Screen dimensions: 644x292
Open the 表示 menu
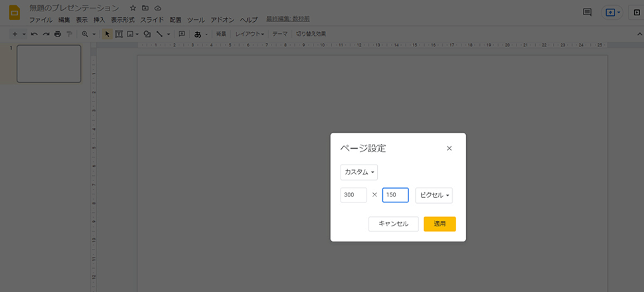pos(82,20)
